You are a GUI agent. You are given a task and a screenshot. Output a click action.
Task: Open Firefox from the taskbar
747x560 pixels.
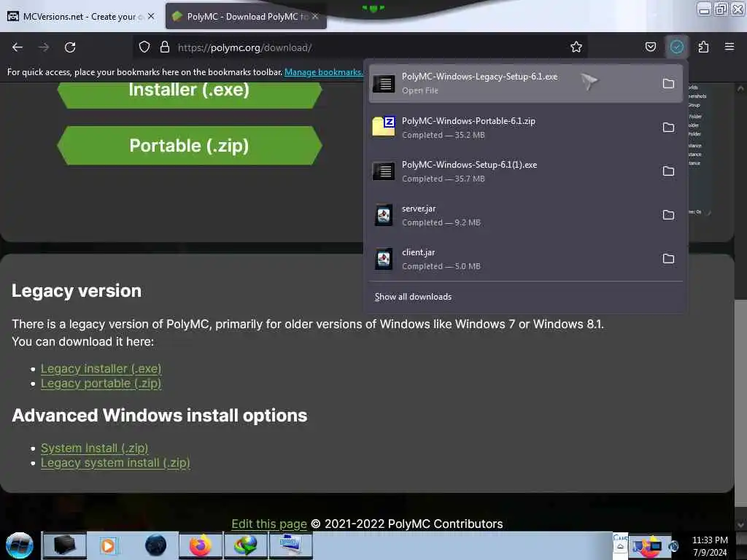click(201, 545)
